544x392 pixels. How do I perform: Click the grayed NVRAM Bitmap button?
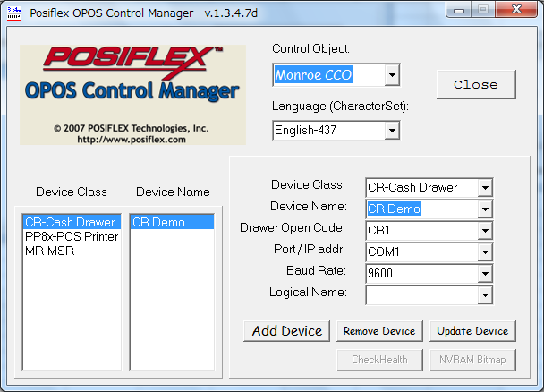coord(472,360)
